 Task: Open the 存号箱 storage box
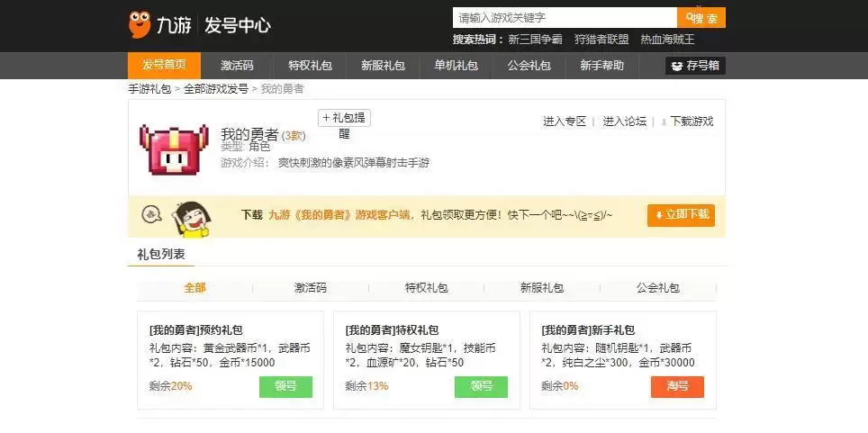tap(695, 66)
